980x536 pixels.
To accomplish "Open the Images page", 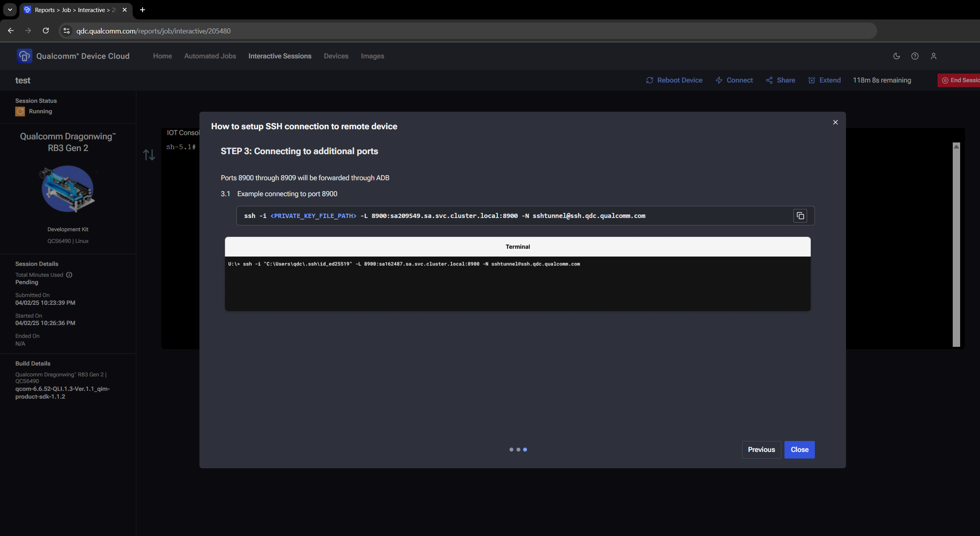I will pyautogui.click(x=372, y=56).
